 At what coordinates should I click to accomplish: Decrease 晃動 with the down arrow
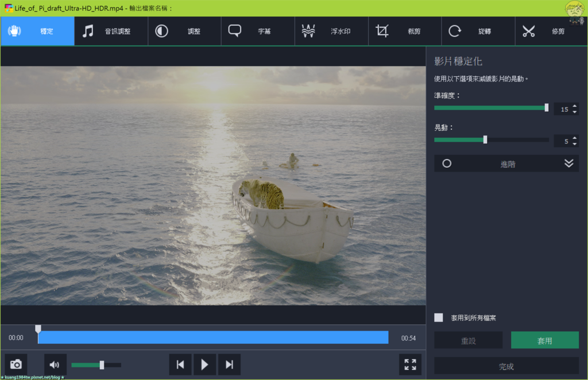coord(574,144)
